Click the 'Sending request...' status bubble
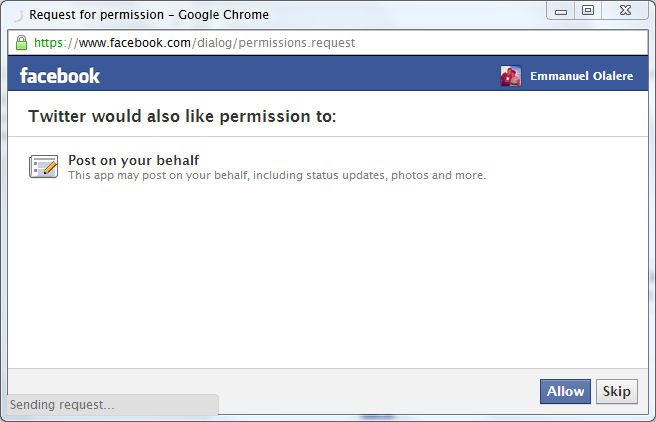Screen dimensions: 656x422 coord(112,405)
